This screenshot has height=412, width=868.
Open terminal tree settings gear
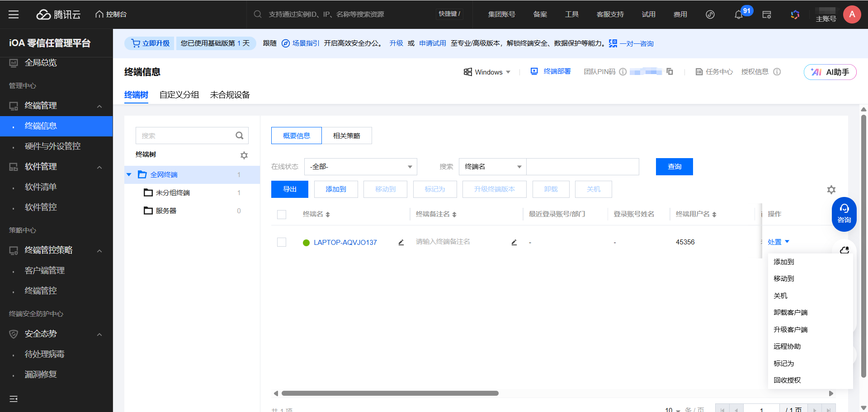pyautogui.click(x=244, y=155)
